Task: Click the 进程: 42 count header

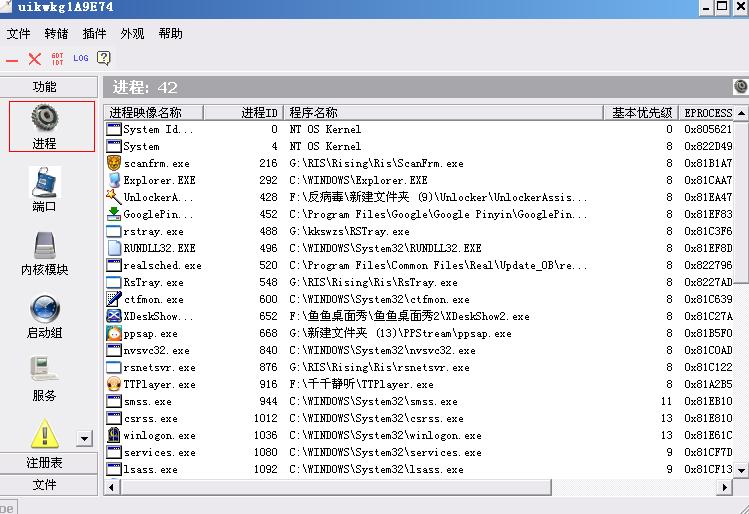Action: [x=145, y=87]
